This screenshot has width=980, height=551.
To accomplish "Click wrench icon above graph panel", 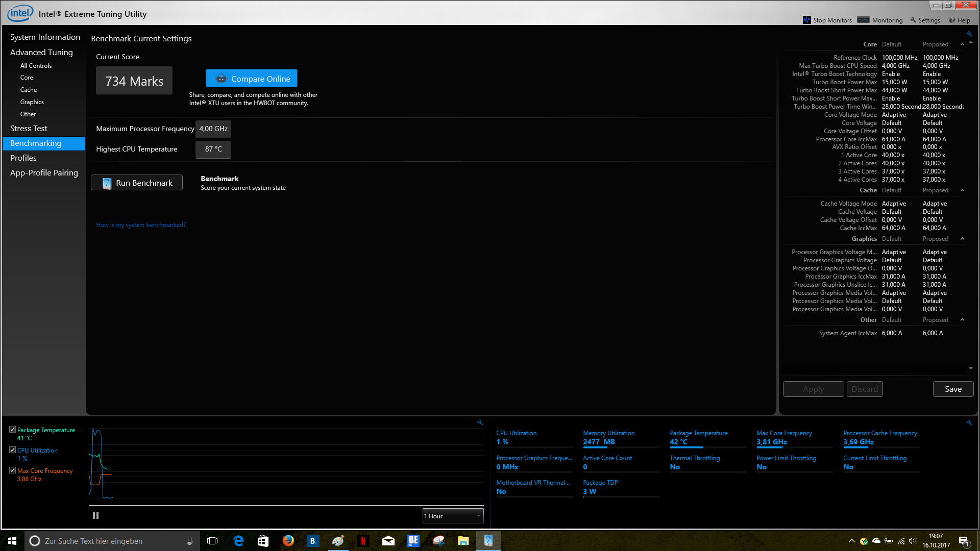I will 480,422.
